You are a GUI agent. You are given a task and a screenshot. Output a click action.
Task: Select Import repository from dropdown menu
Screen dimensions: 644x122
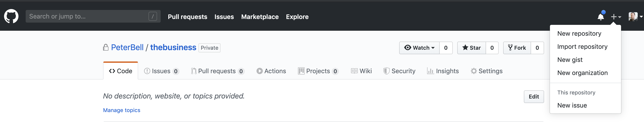pos(585,47)
